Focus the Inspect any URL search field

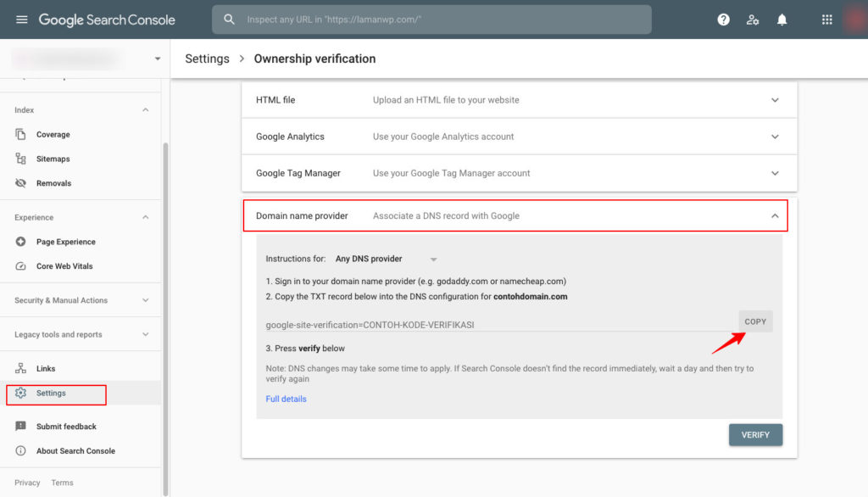coord(431,20)
